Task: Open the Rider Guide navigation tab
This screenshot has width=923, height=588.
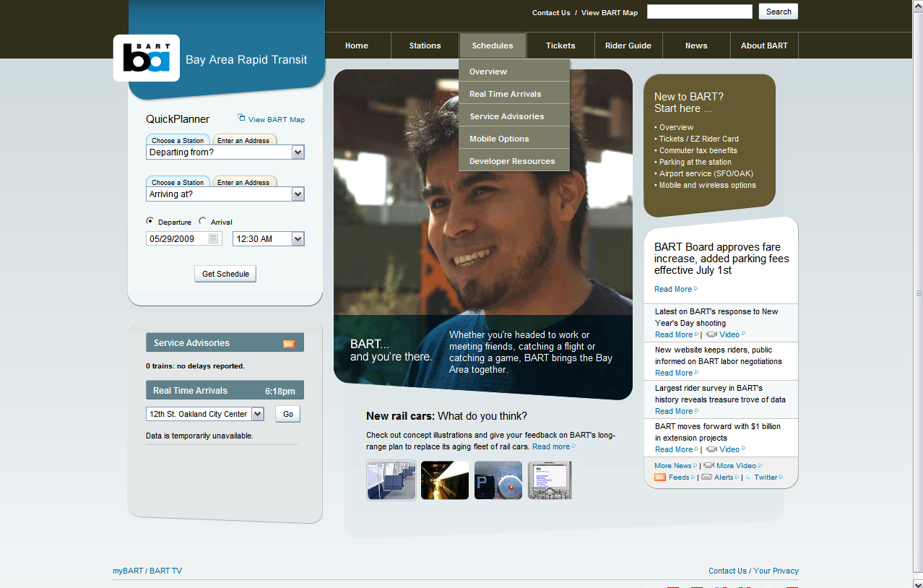Action: (628, 46)
